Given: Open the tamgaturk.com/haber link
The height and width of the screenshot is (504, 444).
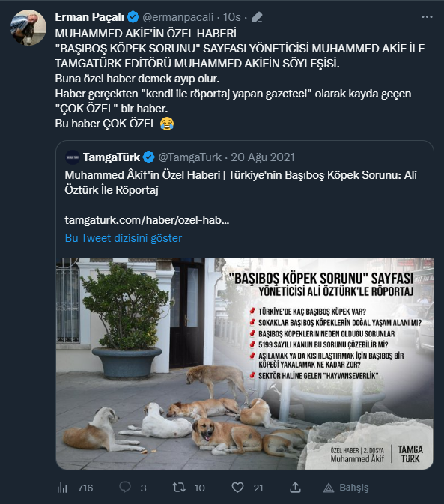Looking at the screenshot, I should click(147, 220).
